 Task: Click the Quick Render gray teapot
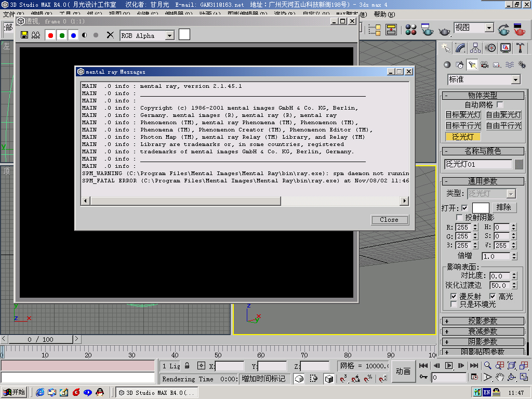[444, 31]
